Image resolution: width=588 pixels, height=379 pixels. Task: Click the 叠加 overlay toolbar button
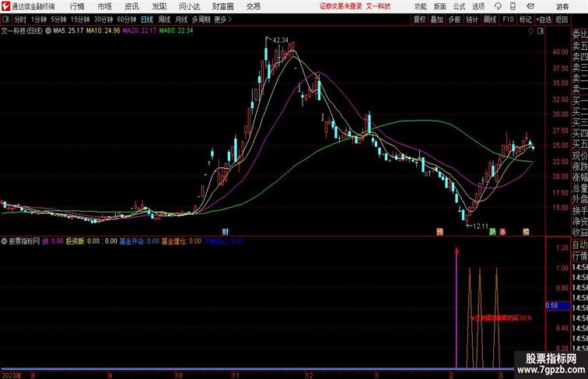coord(437,19)
